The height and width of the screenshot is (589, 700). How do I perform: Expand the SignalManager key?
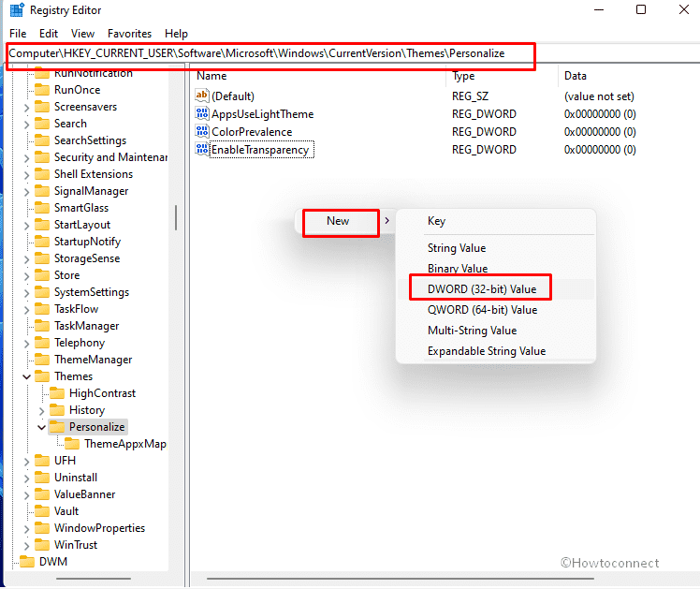click(26, 192)
